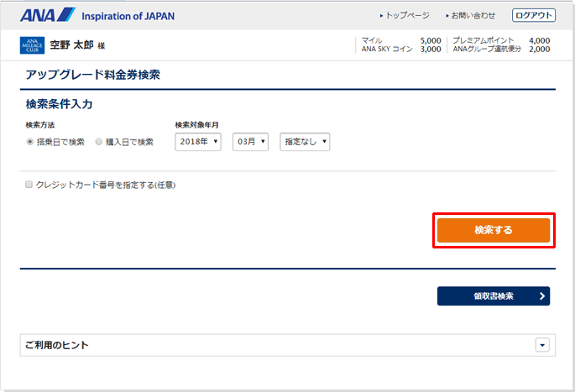Go to トップページ from the header
The width and height of the screenshot is (575, 392).
tap(404, 16)
